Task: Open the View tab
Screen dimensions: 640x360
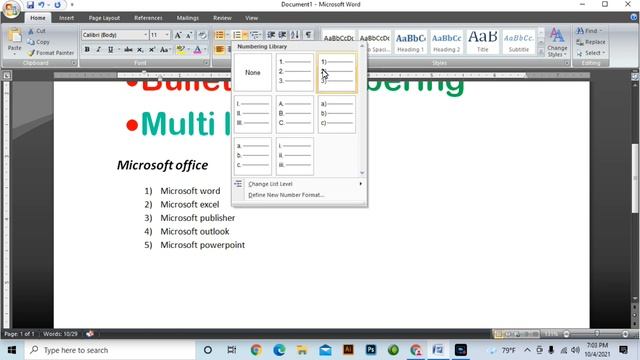Action: tap(251, 18)
